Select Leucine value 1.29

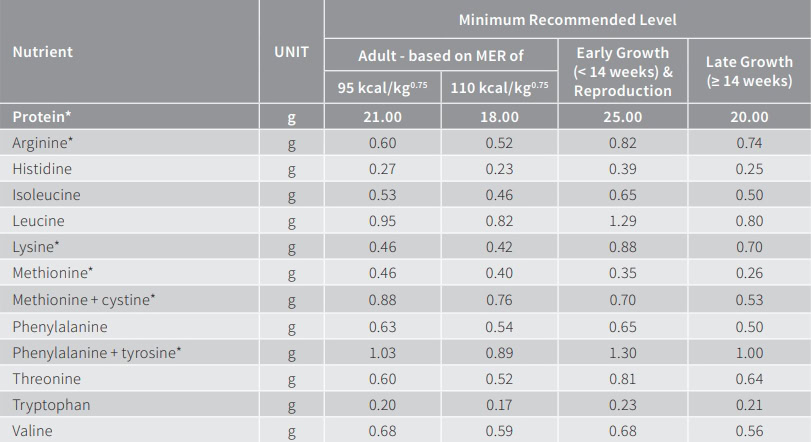click(623, 221)
